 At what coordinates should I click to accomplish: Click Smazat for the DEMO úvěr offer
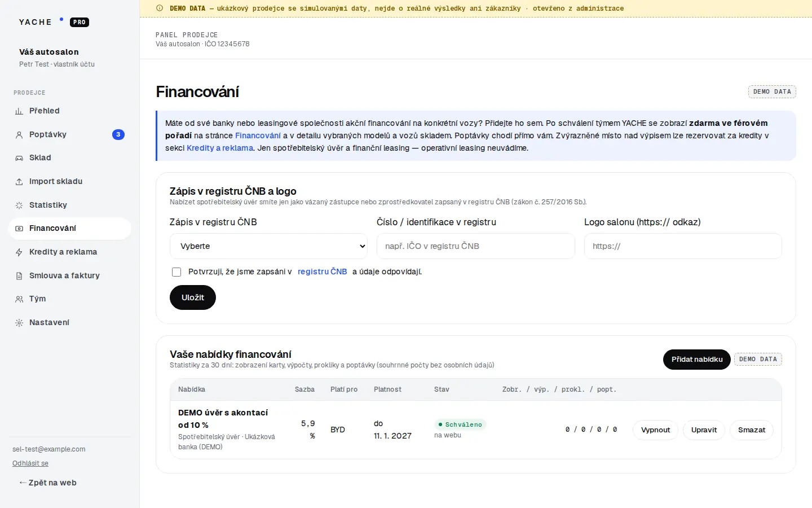pos(752,430)
